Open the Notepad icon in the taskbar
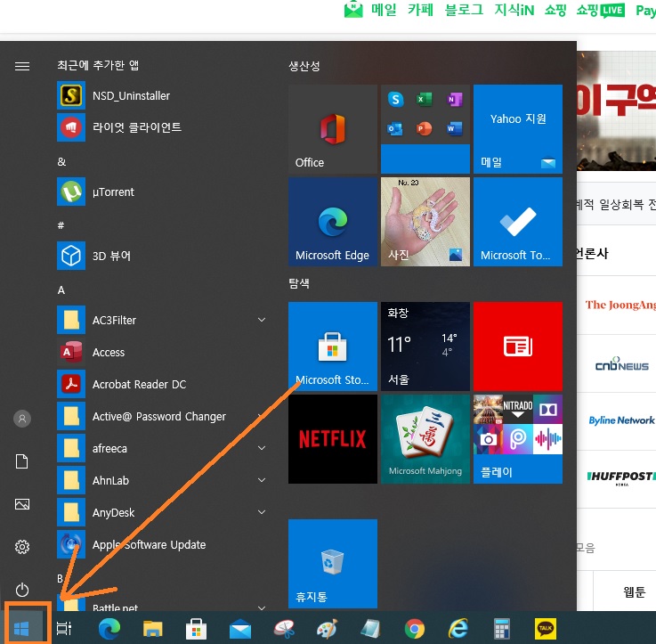The image size is (656, 644). [x=370, y=629]
